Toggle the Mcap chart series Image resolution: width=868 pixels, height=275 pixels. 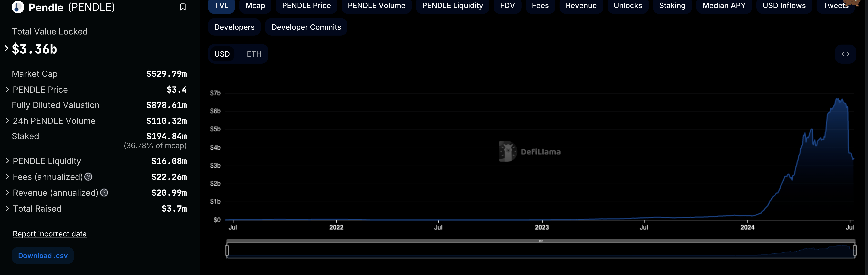255,6
